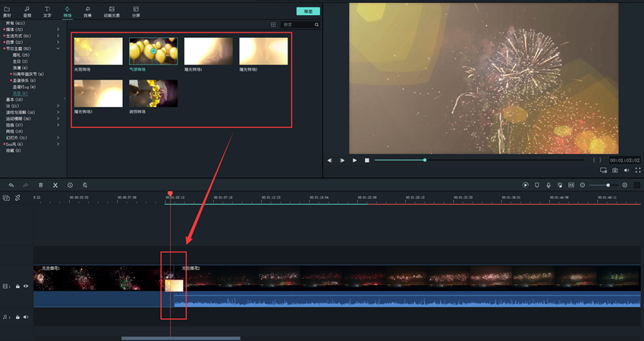Click the timeline zoom slider handle
This screenshot has width=644, height=341.
tap(608, 185)
